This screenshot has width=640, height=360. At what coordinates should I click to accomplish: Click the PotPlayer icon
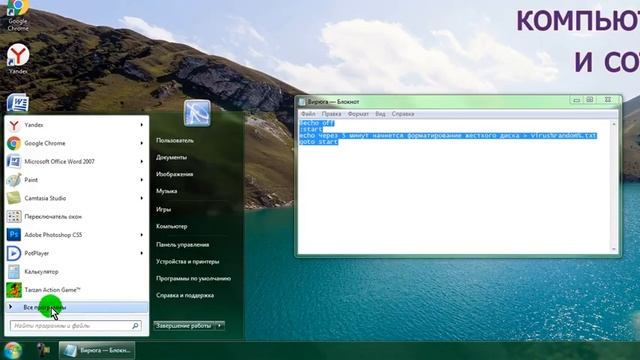pyautogui.click(x=14, y=253)
